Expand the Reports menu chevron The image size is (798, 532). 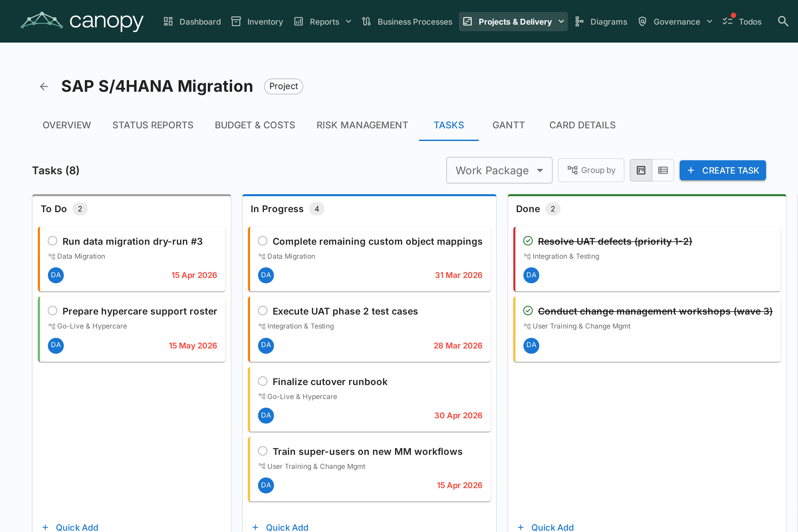pyautogui.click(x=348, y=21)
